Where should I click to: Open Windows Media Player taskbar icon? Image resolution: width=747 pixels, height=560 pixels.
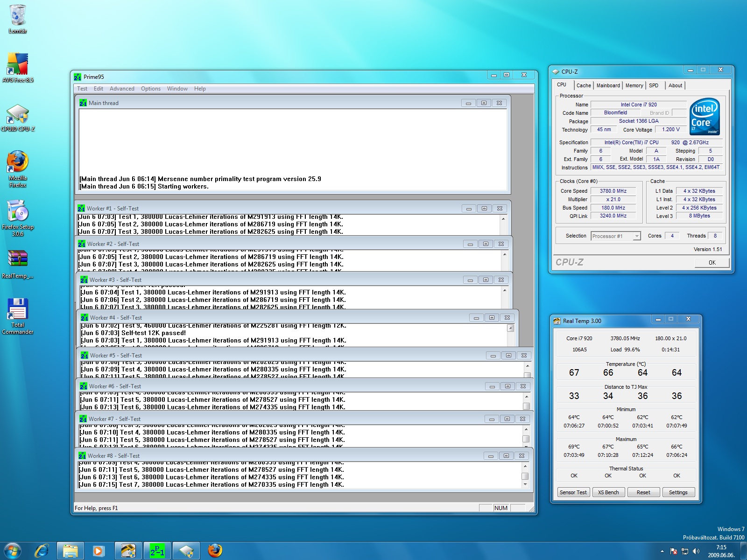(99, 551)
